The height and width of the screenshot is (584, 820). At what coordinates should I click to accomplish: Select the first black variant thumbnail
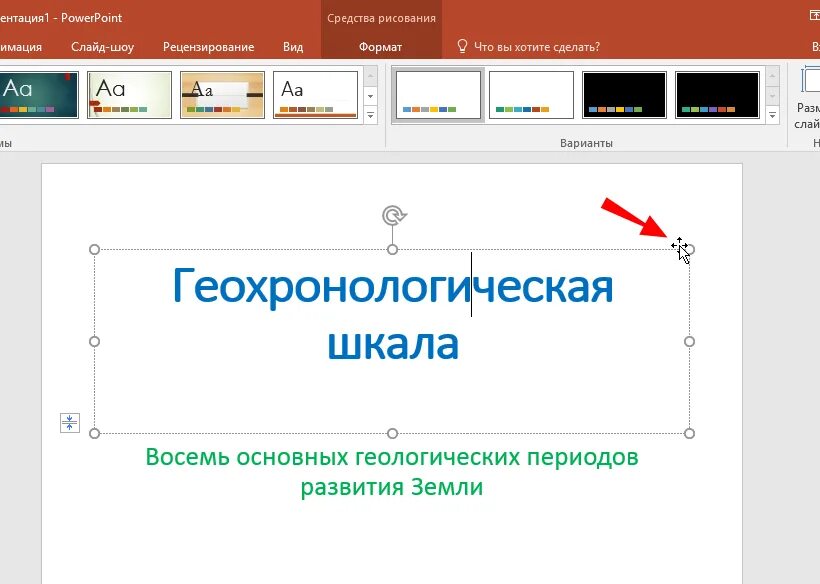[x=624, y=95]
